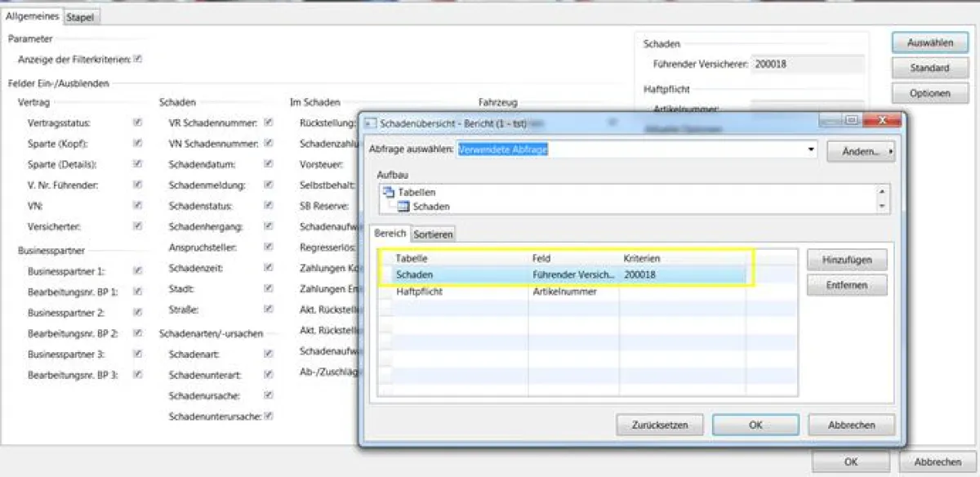Image resolution: width=980 pixels, height=477 pixels.
Task: Toggle the Sparte (Details) checkbox
Action: click(x=138, y=164)
